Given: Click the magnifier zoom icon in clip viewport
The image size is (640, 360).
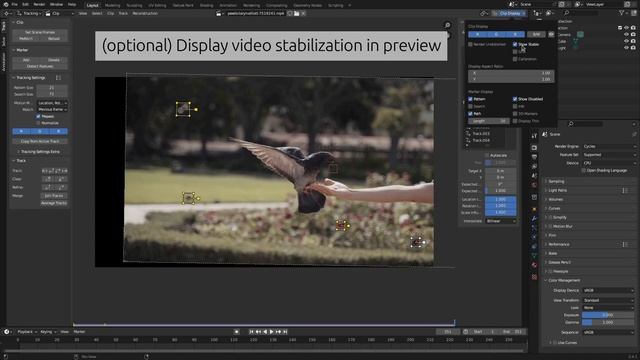Looking at the screenshot, I should pos(447,25).
